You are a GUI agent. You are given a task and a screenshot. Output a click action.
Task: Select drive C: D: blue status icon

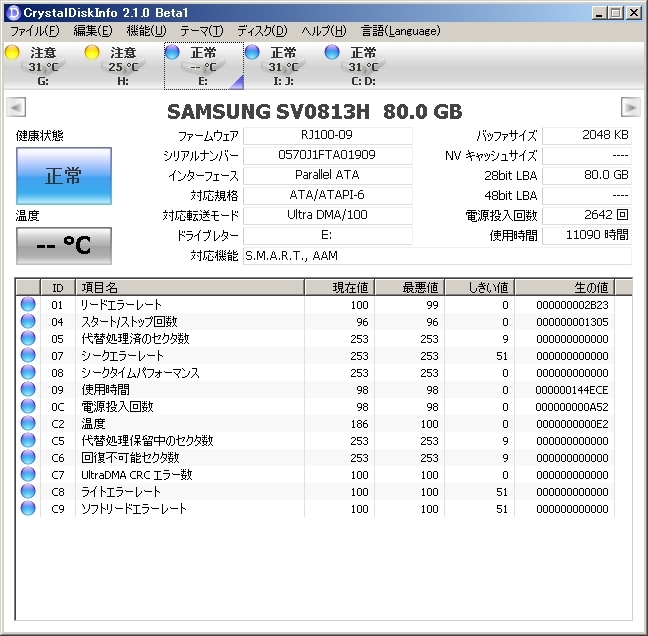pos(333,52)
